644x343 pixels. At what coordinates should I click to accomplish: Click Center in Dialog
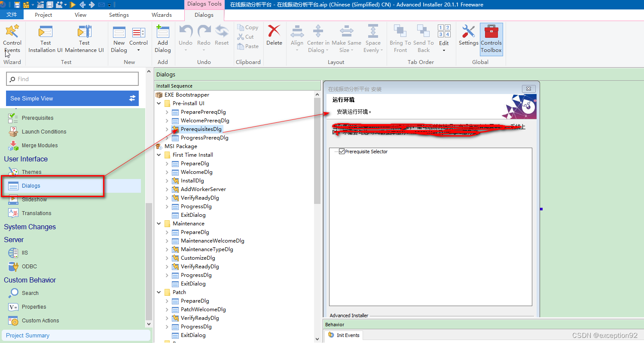click(318, 39)
